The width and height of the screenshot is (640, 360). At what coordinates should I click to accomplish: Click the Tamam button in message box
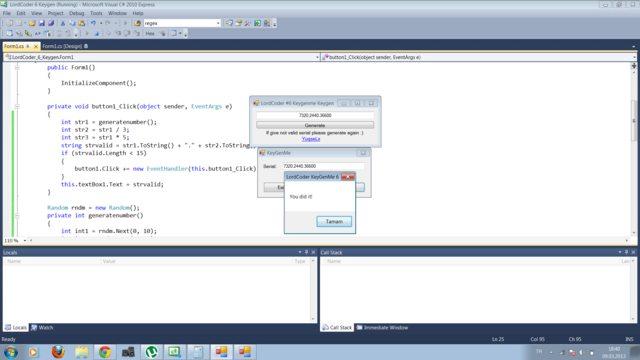click(334, 221)
